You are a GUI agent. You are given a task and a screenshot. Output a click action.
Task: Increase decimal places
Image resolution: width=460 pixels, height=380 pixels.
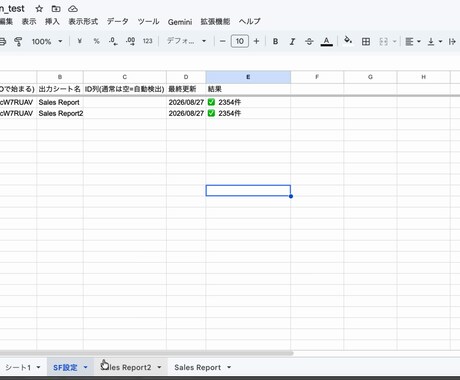[x=130, y=41]
